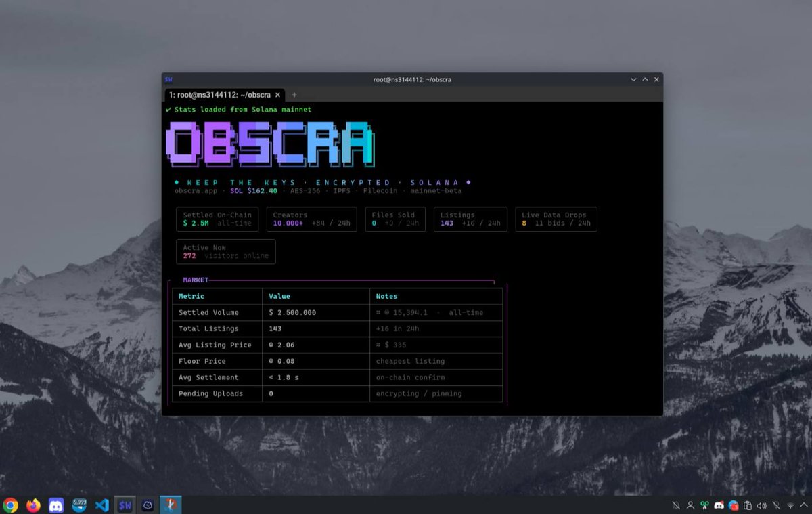Click the muted notifications bell in tray
This screenshot has width=812, height=514.
(x=676, y=505)
